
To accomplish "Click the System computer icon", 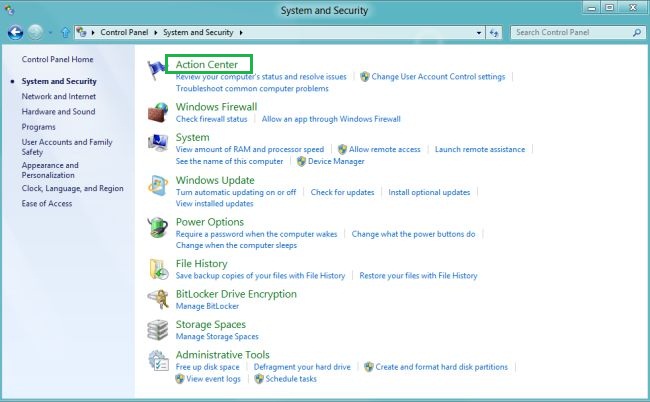I will (x=158, y=143).
